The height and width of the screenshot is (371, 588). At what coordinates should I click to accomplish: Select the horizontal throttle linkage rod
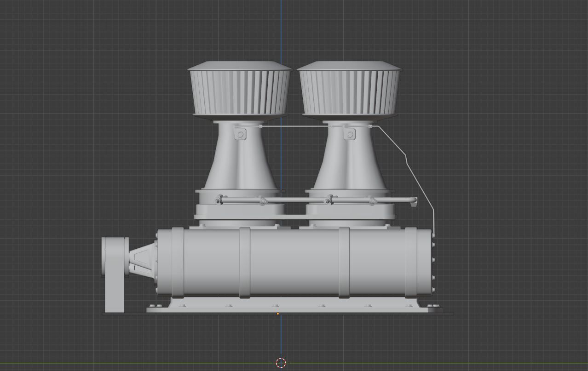click(316, 200)
